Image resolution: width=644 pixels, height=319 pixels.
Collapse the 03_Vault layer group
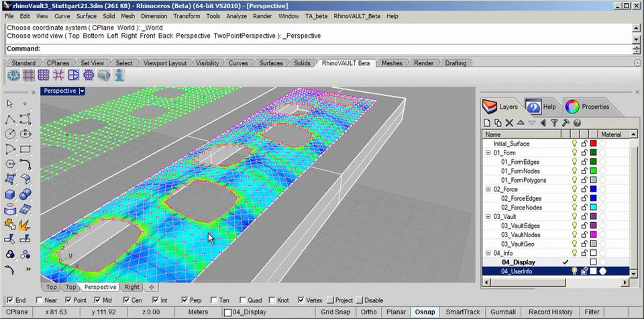click(488, 216)
